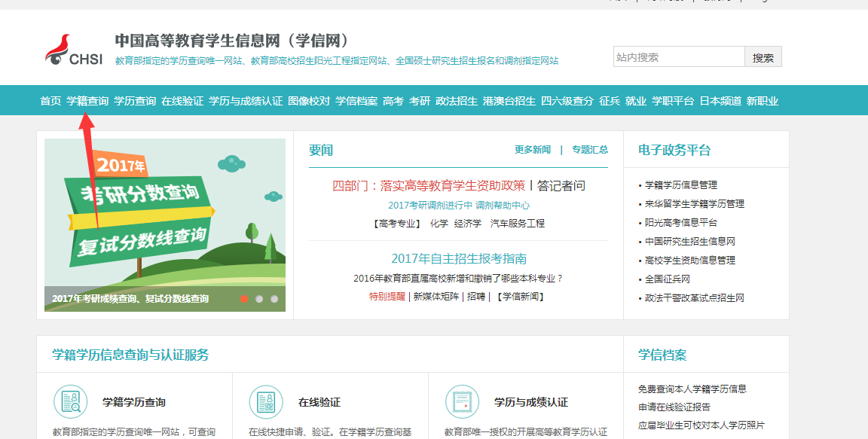868x439 pixels.
Task: Open 中国研究生招生信息网 link
Action: pos(689,241)
